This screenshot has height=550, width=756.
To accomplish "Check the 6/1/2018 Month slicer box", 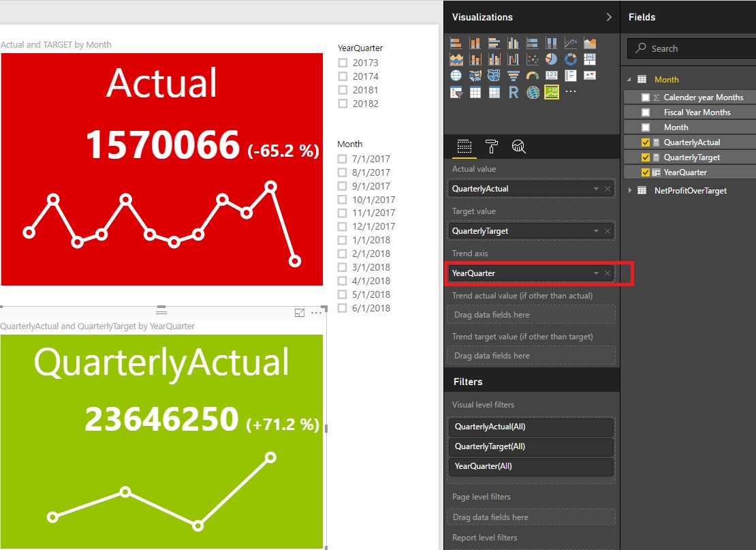I will point(343,308).
